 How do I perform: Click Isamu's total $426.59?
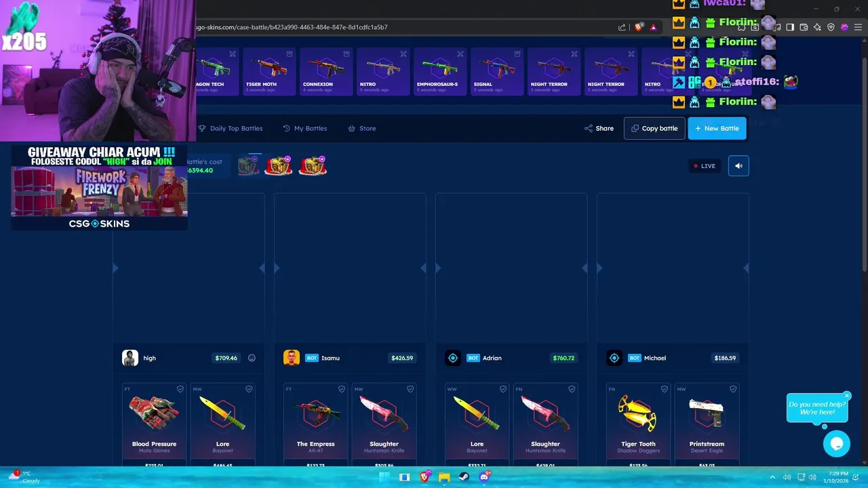[402, 358]
